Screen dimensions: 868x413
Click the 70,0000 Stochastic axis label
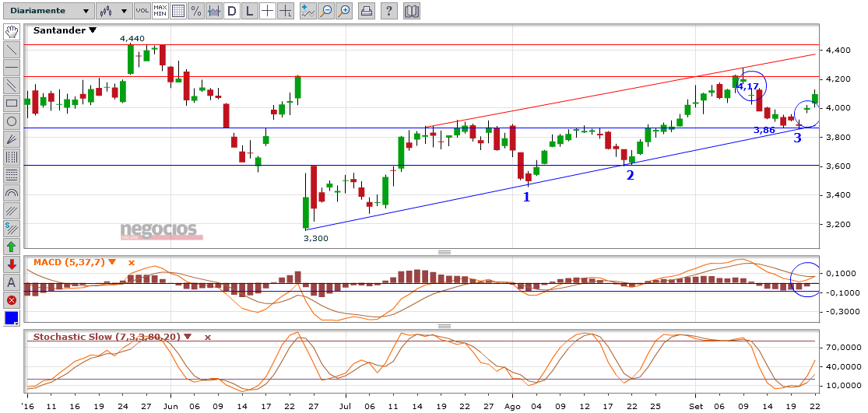(842, 348)
